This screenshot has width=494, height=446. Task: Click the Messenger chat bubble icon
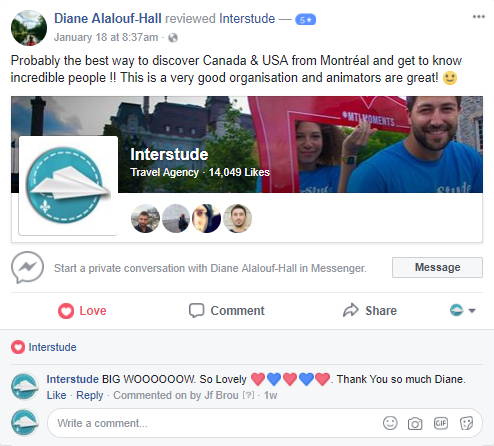(x=27, y=267)
